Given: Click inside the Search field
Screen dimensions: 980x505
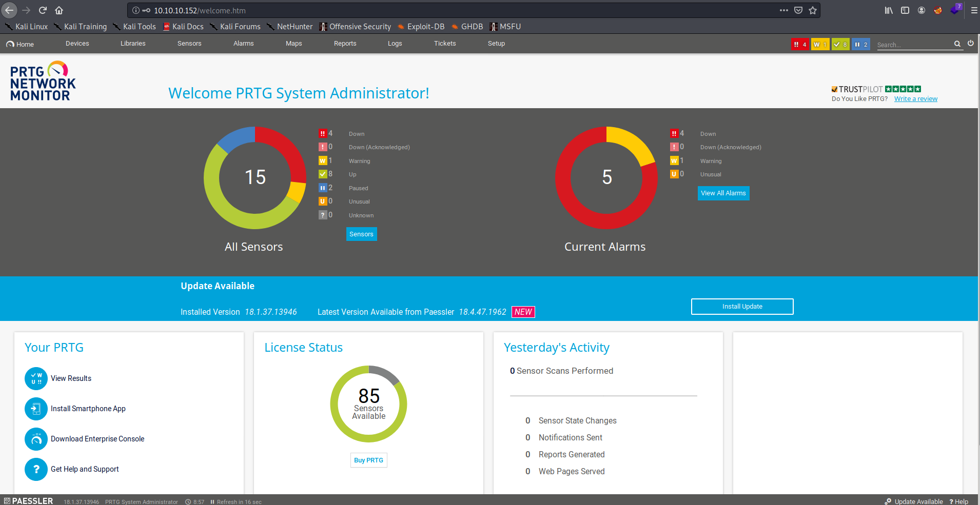Looking at the screenshot, I should 913,45.
